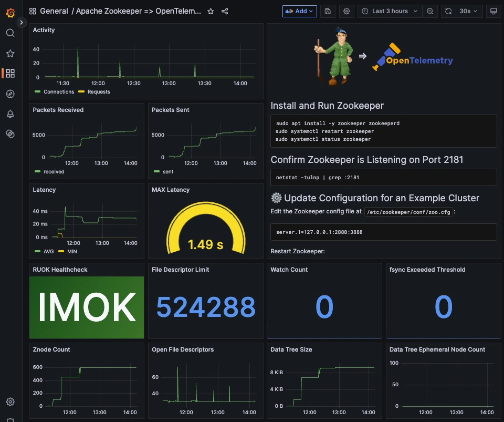Click the tallest spike in Activity chart

click(x=78, y=62)
